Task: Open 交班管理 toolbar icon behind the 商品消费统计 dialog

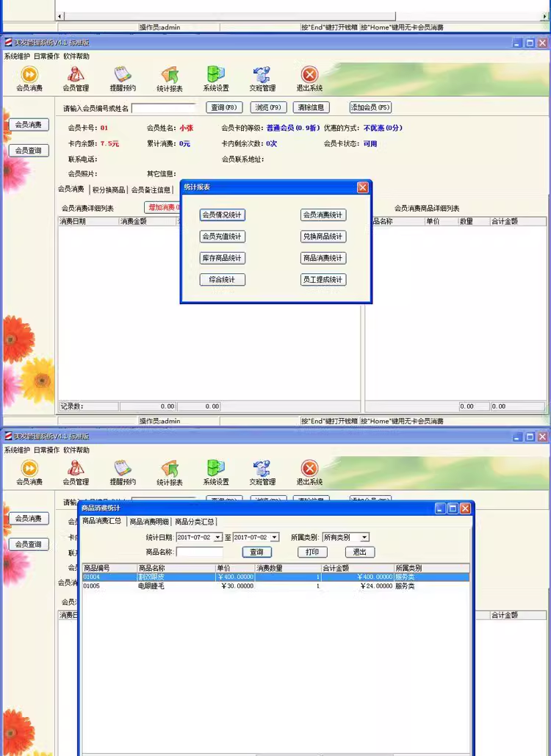Action: [x=262, y=473]
